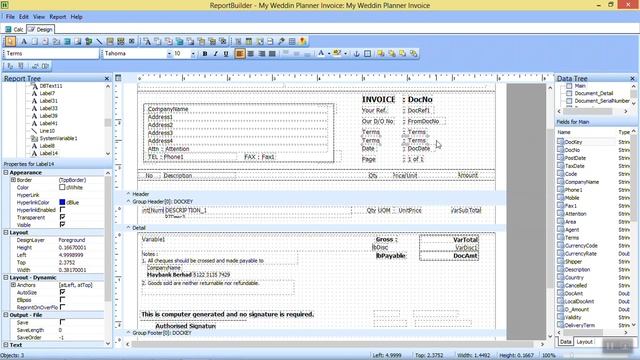Choose the Memo component tool

click(34, 41)
